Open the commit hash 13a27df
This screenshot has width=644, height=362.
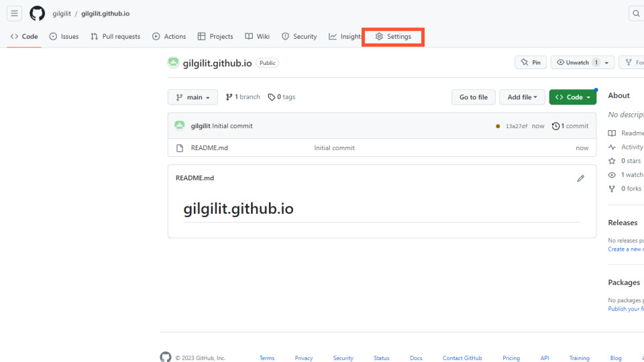tap(517, 127)
